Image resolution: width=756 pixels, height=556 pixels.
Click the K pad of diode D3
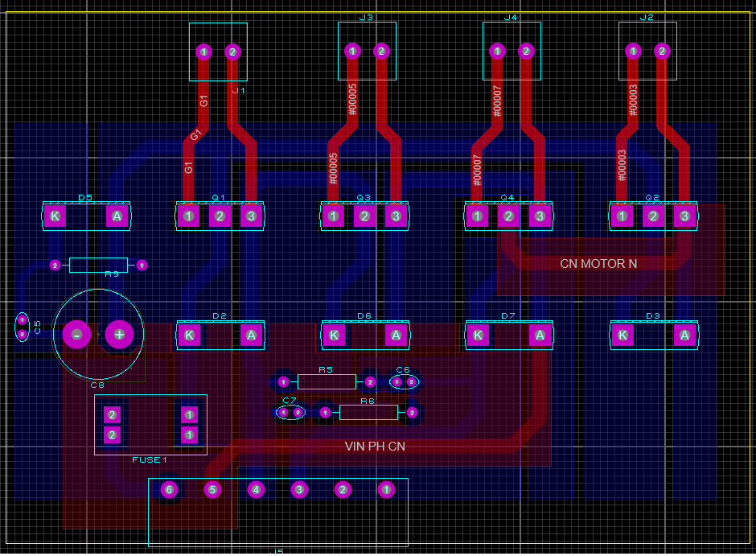623,336
